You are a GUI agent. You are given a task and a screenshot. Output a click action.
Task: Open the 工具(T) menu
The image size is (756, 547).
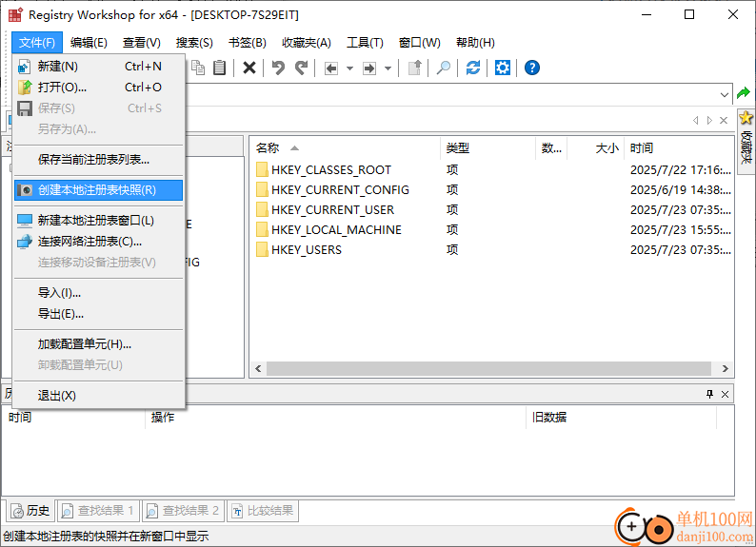coord(365,43)
